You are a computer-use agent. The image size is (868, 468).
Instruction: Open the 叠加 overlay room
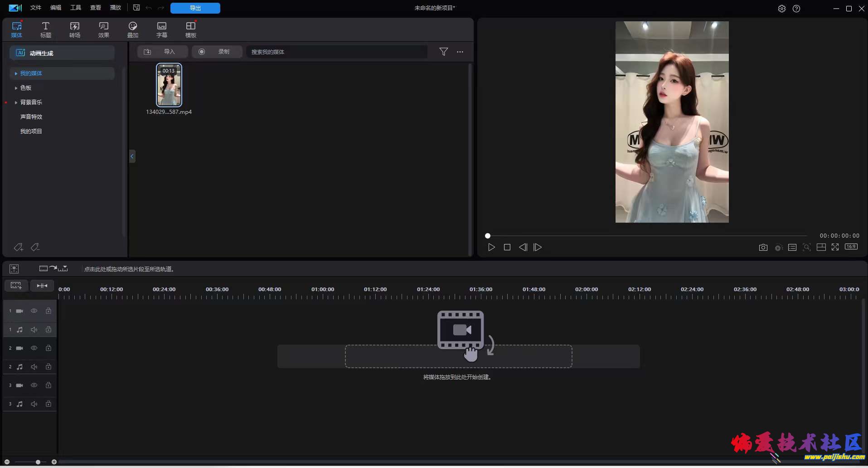(133, 29)
